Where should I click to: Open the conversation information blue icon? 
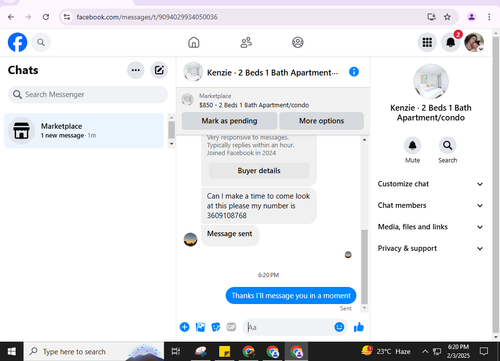pyautogui.click(x=354, y=72)
